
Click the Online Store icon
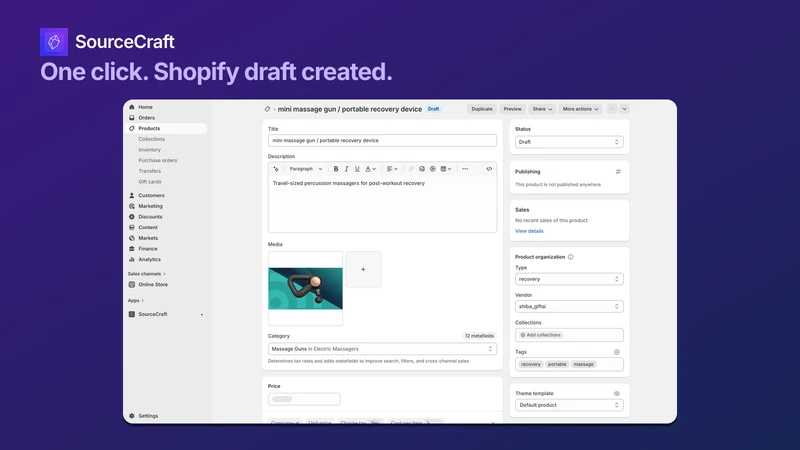pos(132,285)
